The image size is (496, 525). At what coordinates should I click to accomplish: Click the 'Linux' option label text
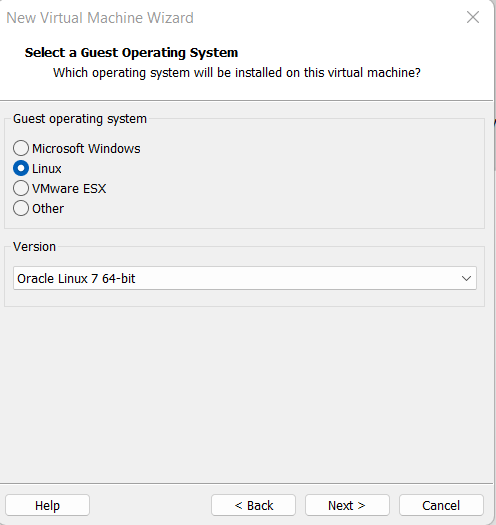[47, 169]
